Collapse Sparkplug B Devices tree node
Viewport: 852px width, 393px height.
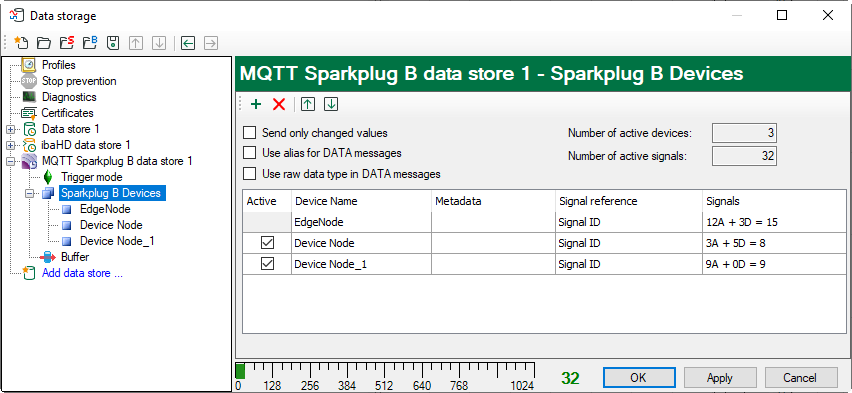pos(29,194)
